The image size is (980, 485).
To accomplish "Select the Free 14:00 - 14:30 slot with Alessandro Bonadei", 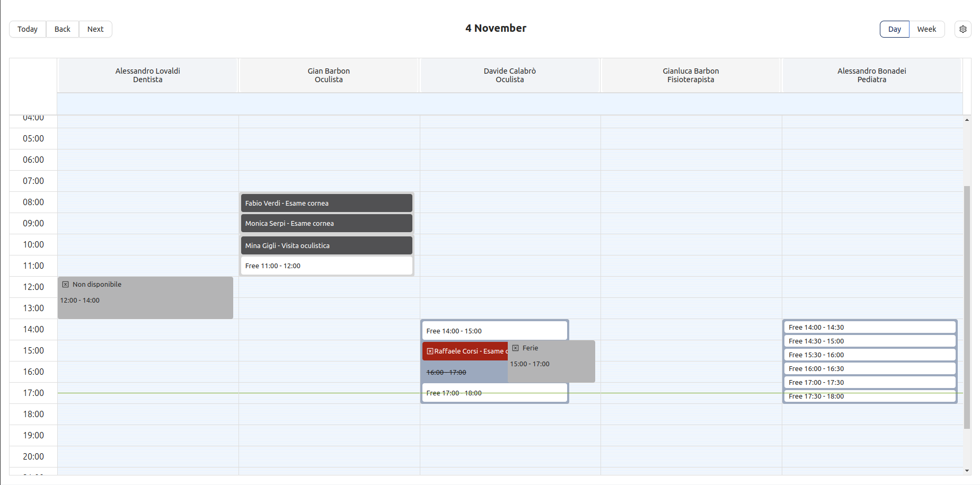I will coord(869,327).
